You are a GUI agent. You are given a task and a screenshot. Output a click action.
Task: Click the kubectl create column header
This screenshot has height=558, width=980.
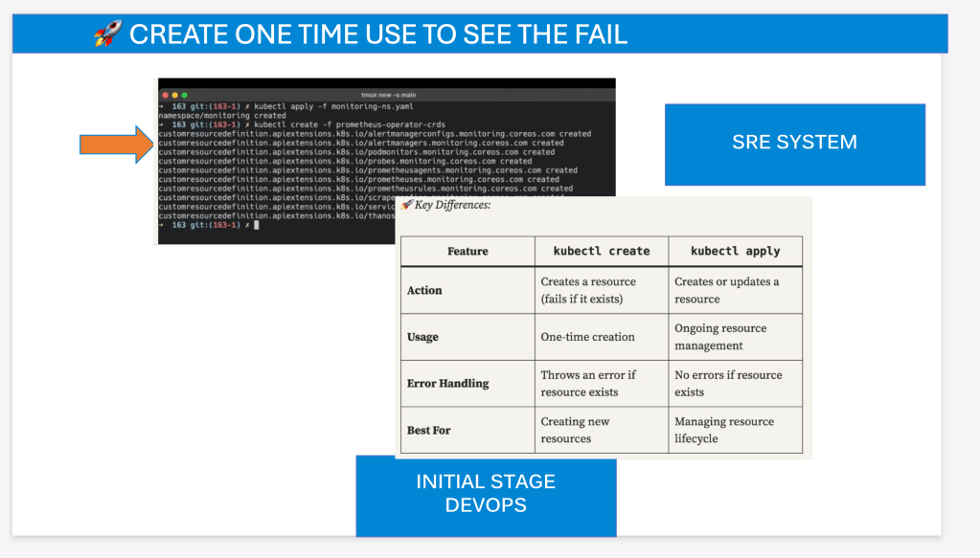(x=602, y=251)
